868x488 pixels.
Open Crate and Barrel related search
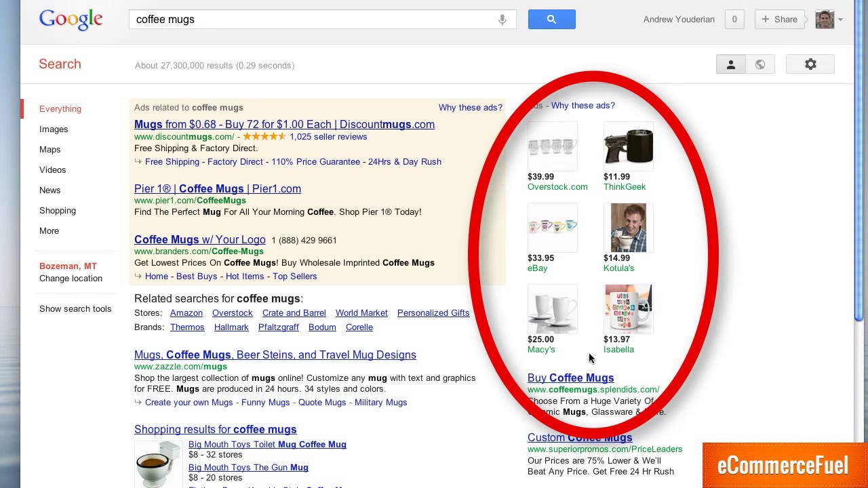point(294,312)
